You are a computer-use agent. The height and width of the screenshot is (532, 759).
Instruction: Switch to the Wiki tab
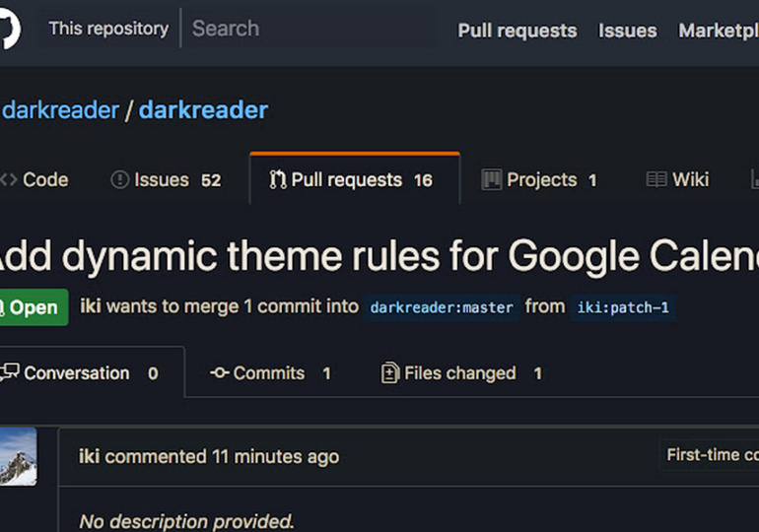[x=690, y=180]
